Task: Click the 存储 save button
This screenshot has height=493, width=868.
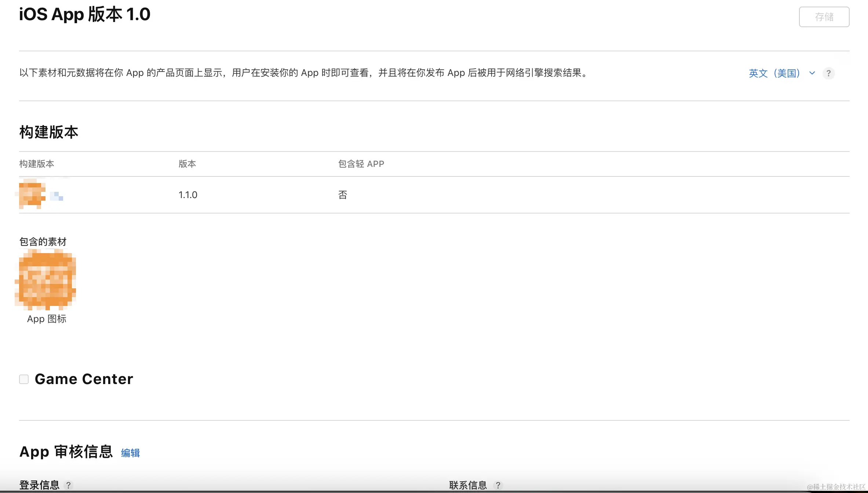Action: [x=824, y=17]
